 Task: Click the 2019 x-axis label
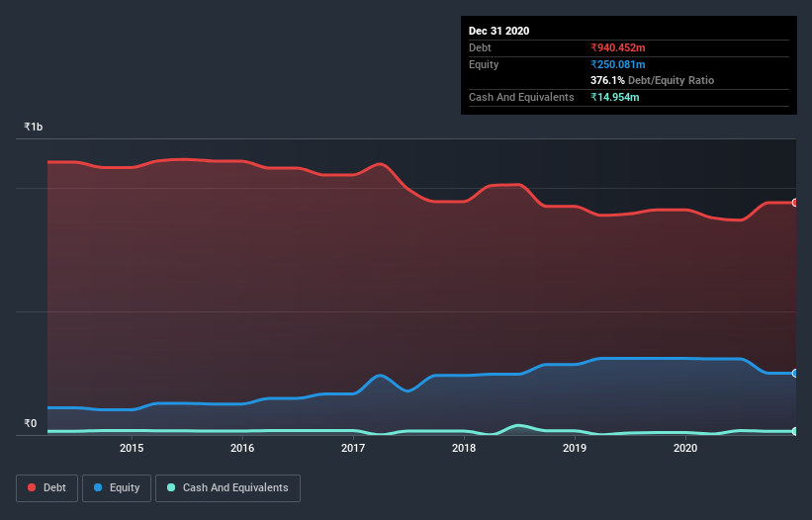pos(575,448)
